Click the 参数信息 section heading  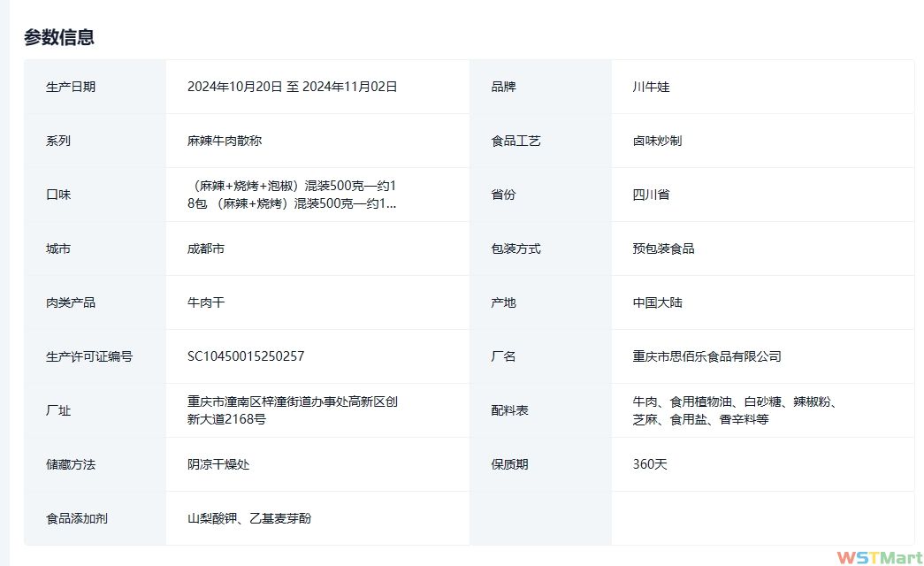[59, 37]
